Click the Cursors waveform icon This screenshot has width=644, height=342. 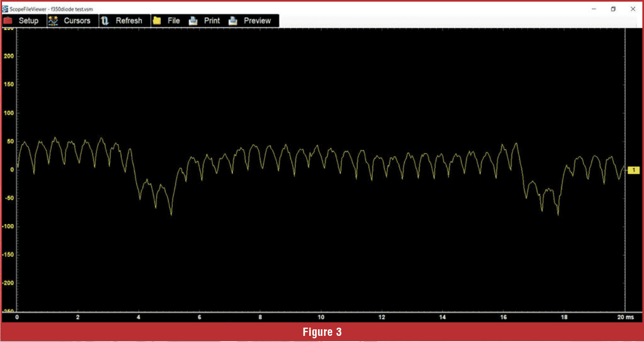[x=53, y=21]
